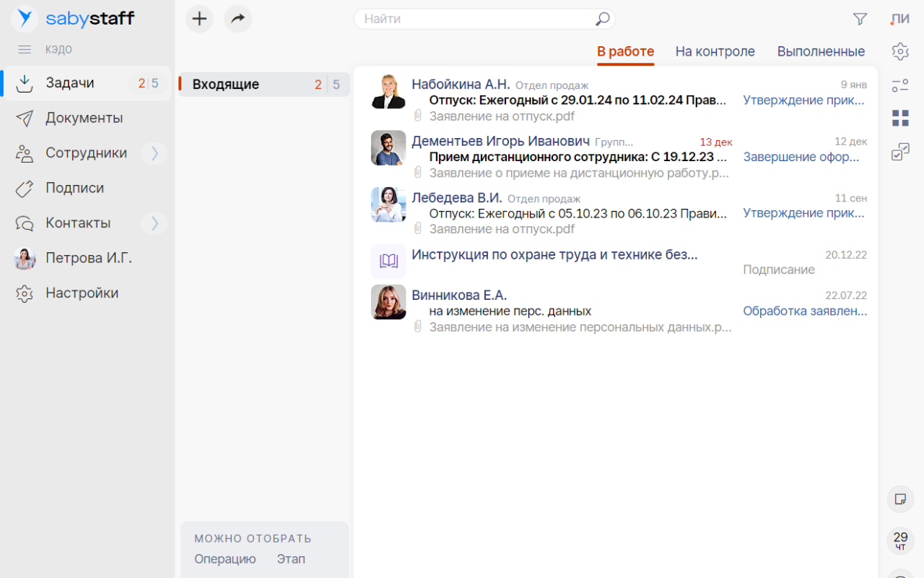Open the gear icon in right rail
The width and height of the screenshot is (924, 578).
(900, 51)
